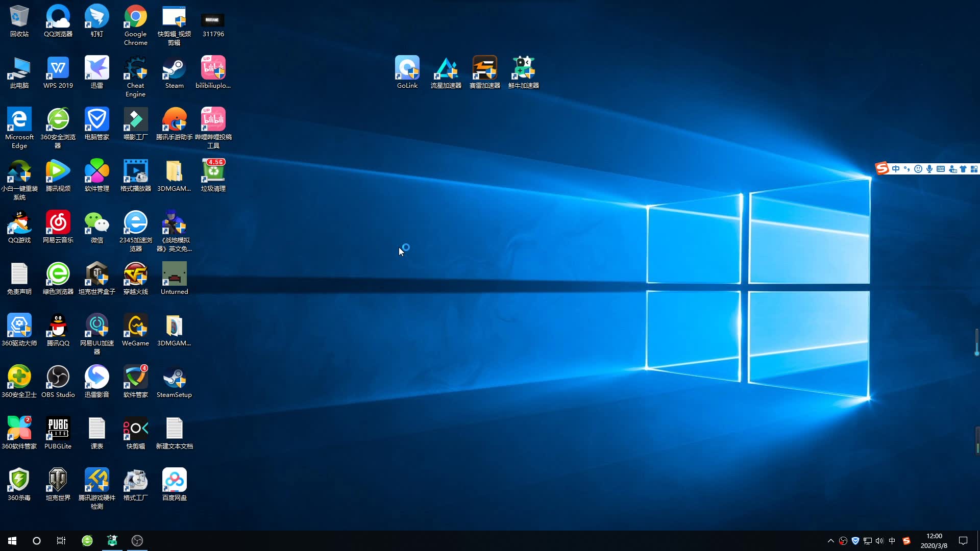The image size is (980, 551).
Task: Select the 课表 text file
Action: tap(97, 434)
